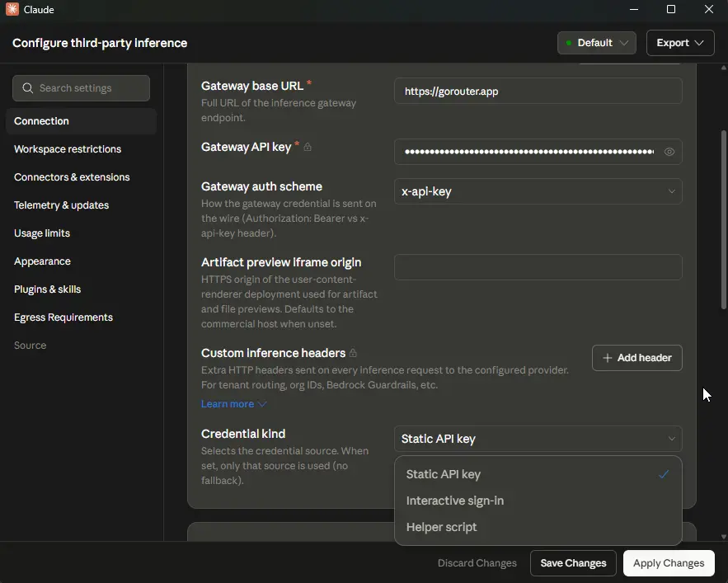Screen dimensions: 728x583
Task: Click lock icon beside Custom inference headers
Action: click(x=353, y=353)
